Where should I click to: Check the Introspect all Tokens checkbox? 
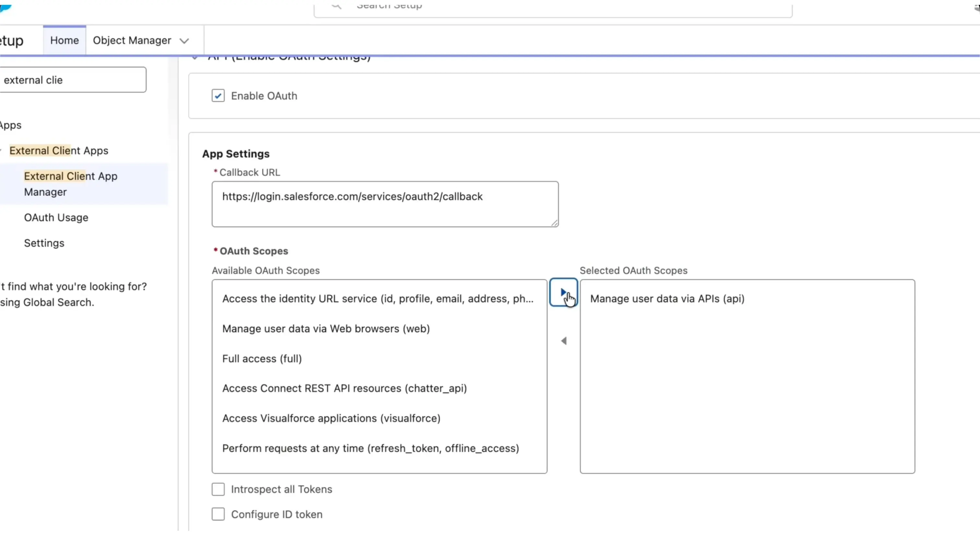click(x=218, y=489)
